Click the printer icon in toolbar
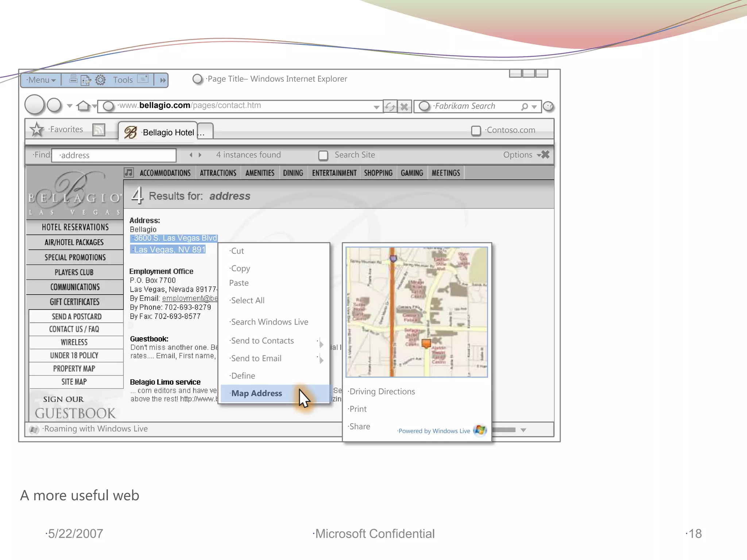Viewport: 747px width, 560px height. click(73, 79)
